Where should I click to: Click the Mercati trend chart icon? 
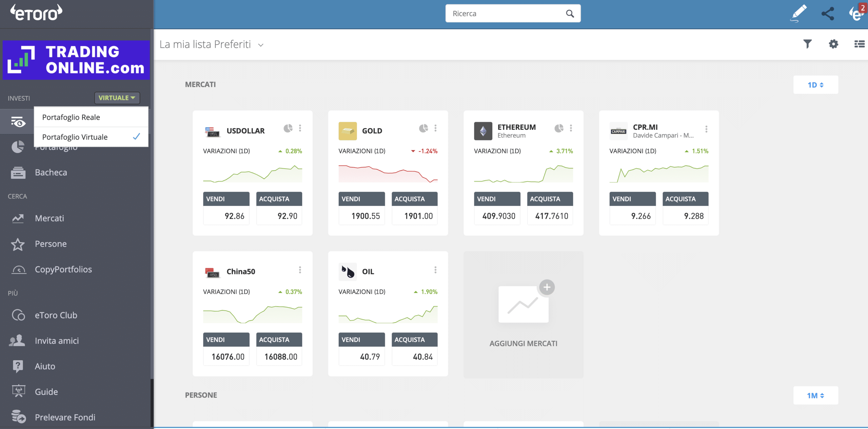pos(18,218)
